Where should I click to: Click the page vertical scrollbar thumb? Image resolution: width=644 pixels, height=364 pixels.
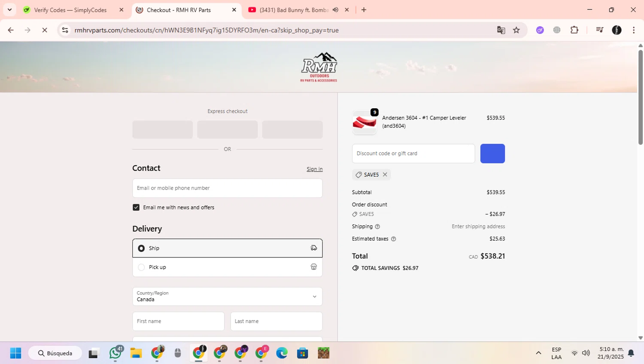tap(641, 97)
